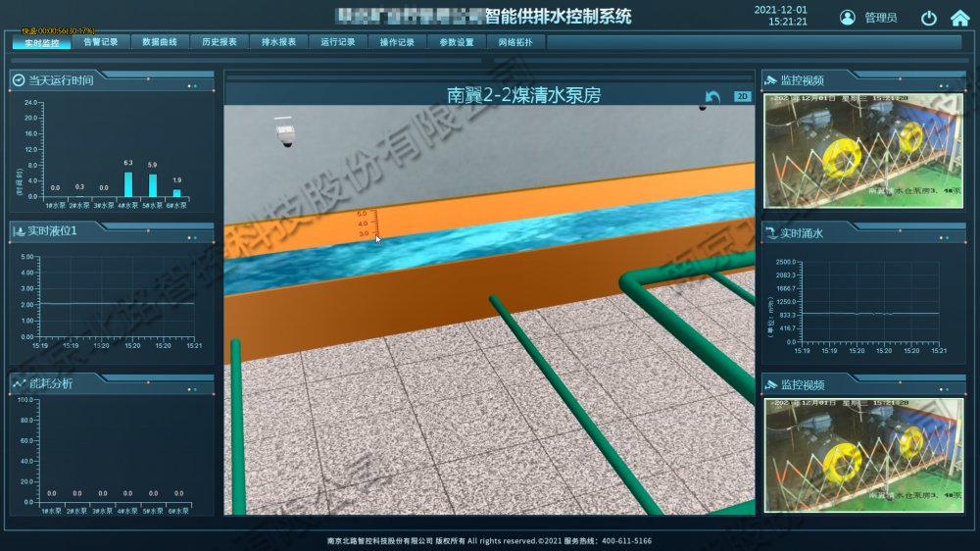Click the undo/return arrow above 3D view
This screenshot has width=980, height=551.
712,96
